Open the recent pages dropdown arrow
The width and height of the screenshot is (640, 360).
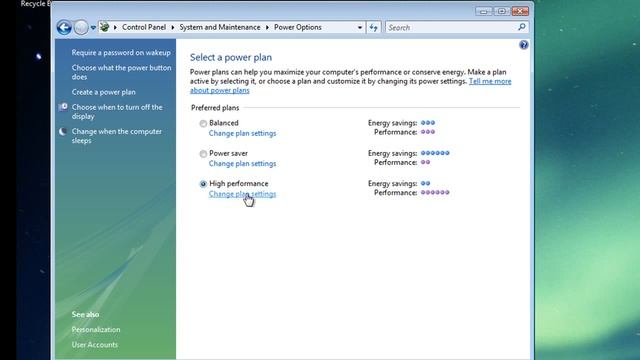(x=93, y=28)
